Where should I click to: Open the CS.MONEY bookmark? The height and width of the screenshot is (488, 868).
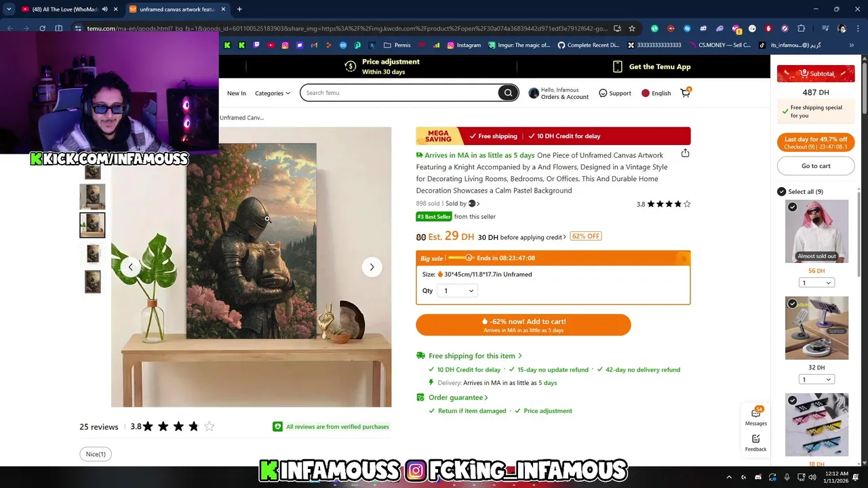coord(719,45)
